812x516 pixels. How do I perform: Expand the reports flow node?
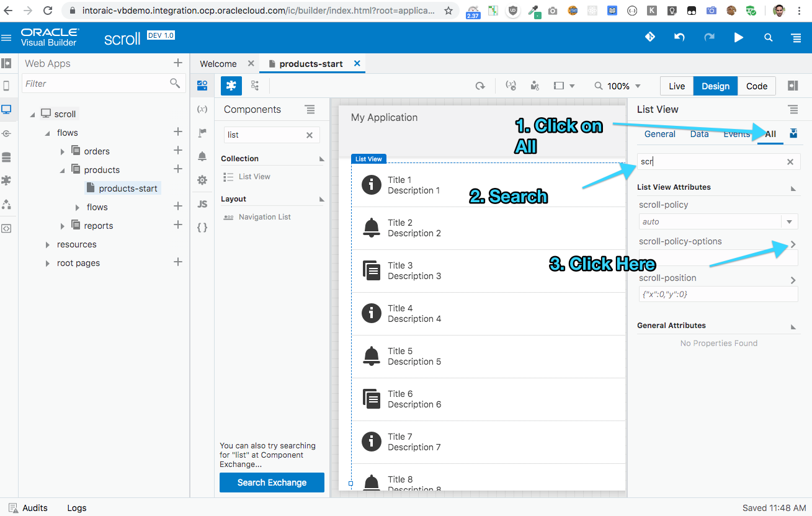(x=62, y=226)
